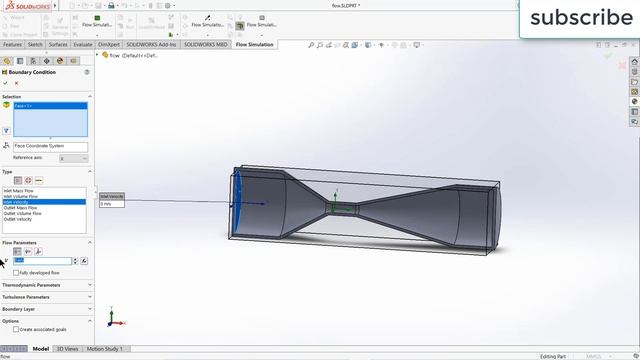Click the velocity value input field
Screen dimensions: 640x360
42,261
